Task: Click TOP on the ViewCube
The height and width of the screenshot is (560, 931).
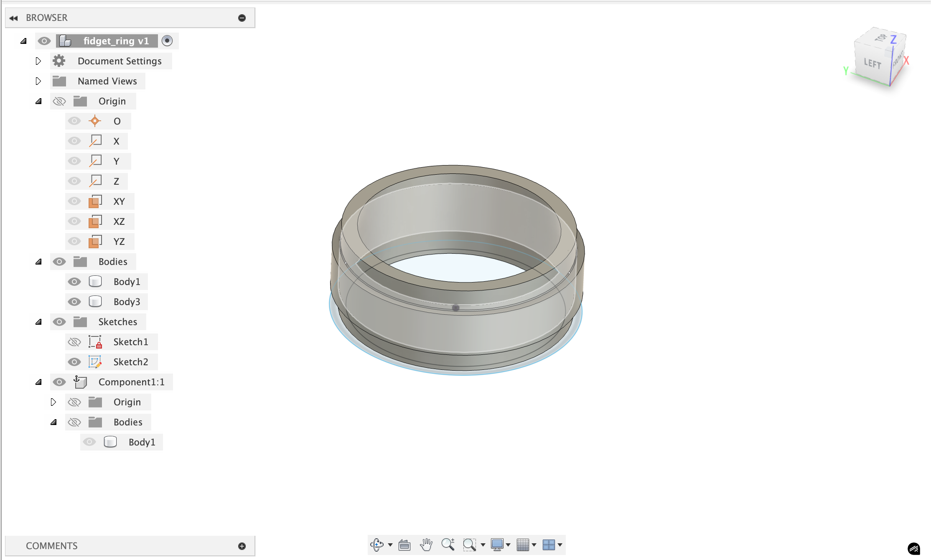Action: pyautogui.click(x=879, y=39)
